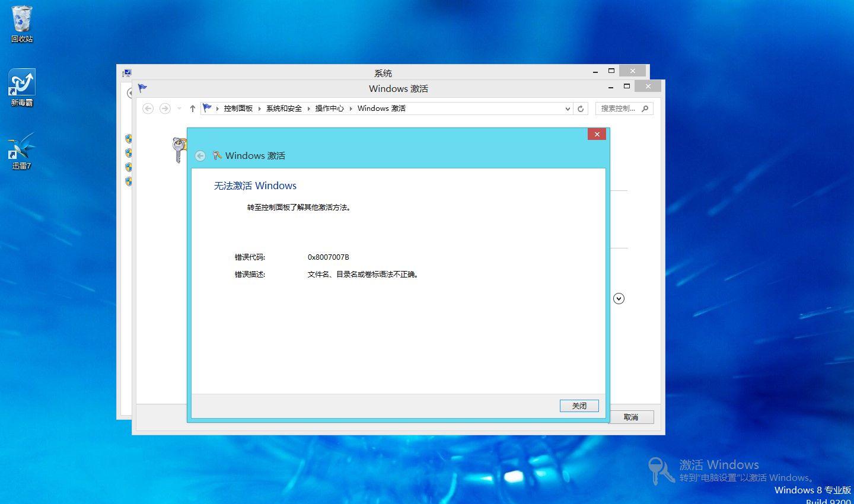Image resolution: width=854 pixels, height=504 pixels.
Task: Click the large keys icon behind the dialog
Action: click(179, 149)
